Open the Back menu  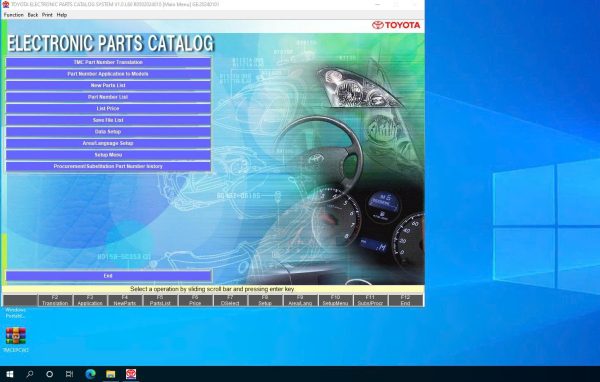pos(33,15)
